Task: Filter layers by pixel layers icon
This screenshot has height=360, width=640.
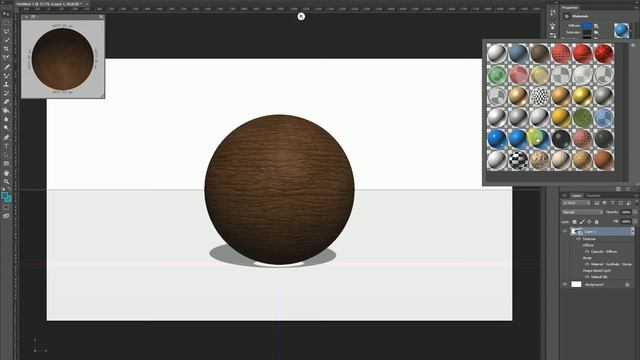Action: pyautogui.click(x=597, y=203)
